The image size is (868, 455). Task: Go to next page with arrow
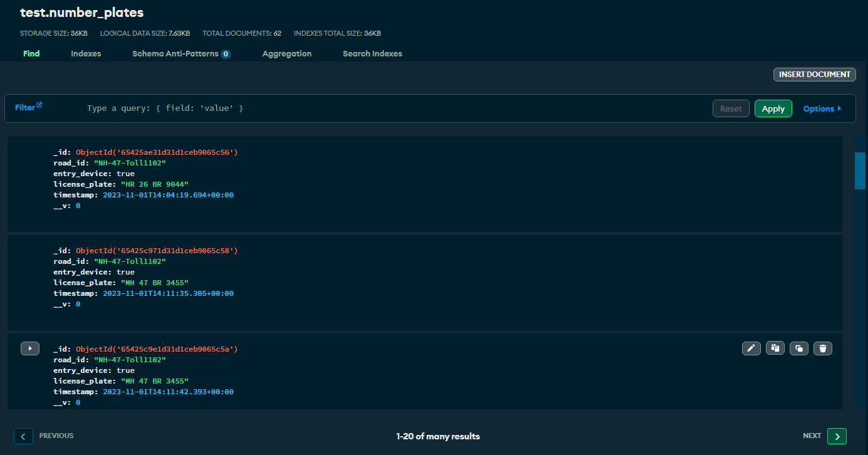click(837, 436)
